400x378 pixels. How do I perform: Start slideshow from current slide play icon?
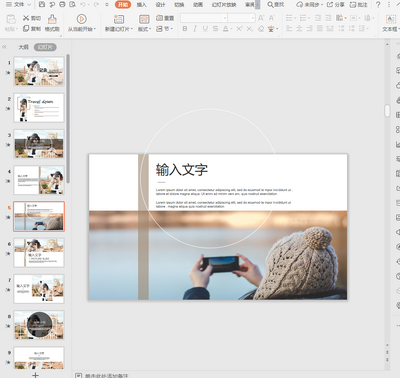81,19
